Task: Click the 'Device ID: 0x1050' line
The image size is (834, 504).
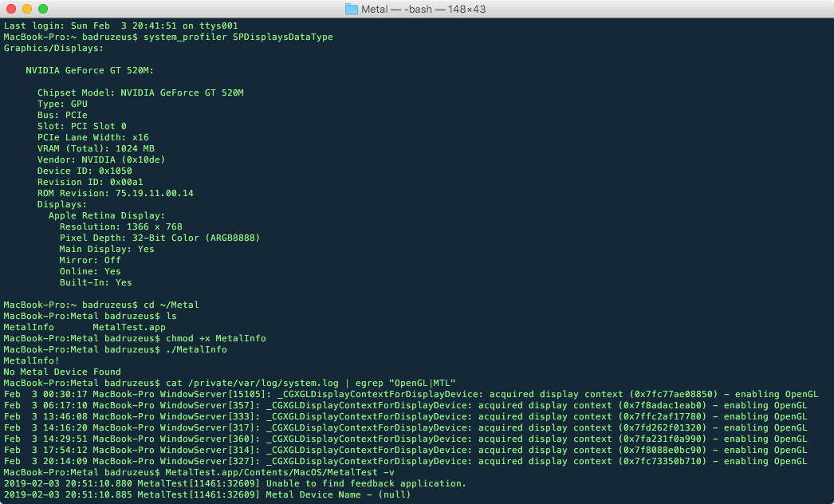Action: point(85,171)
